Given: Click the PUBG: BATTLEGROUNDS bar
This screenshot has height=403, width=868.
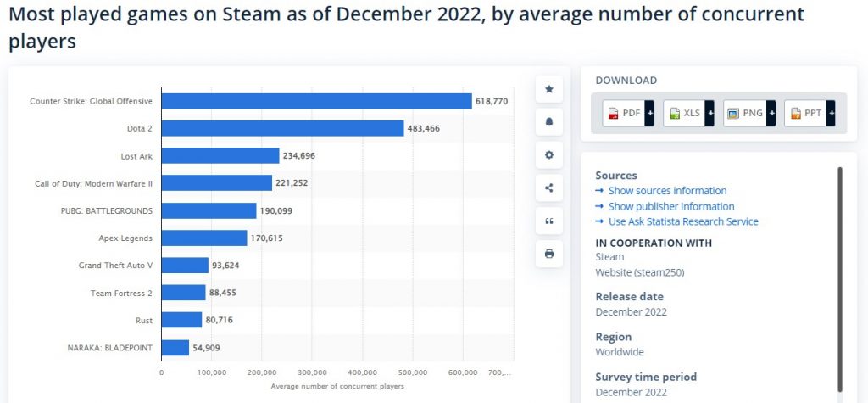Looking at the screenshot, I should (209, 210).
